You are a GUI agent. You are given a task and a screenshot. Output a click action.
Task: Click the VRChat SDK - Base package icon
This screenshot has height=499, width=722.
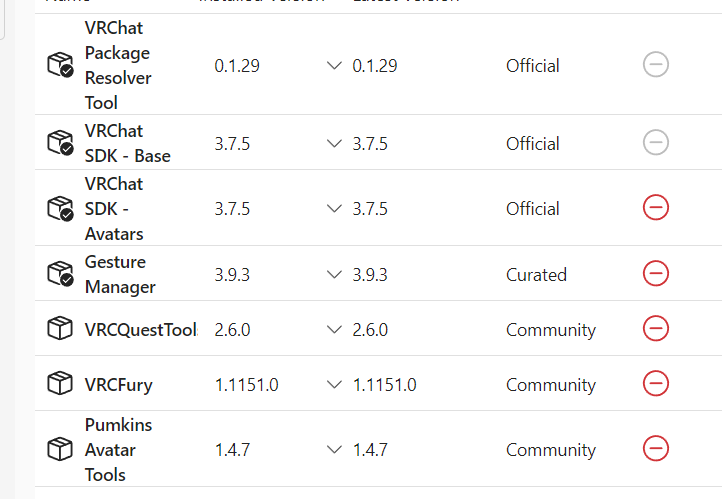click(60, 143)
